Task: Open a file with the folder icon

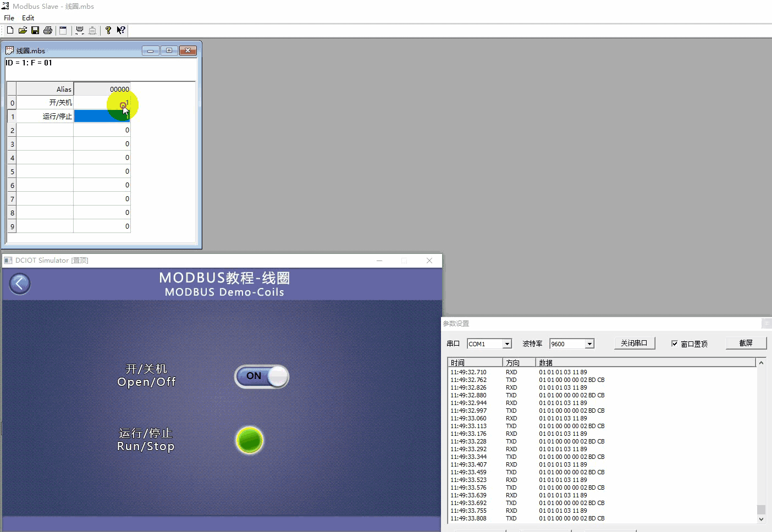Action: tap(23, 30)
